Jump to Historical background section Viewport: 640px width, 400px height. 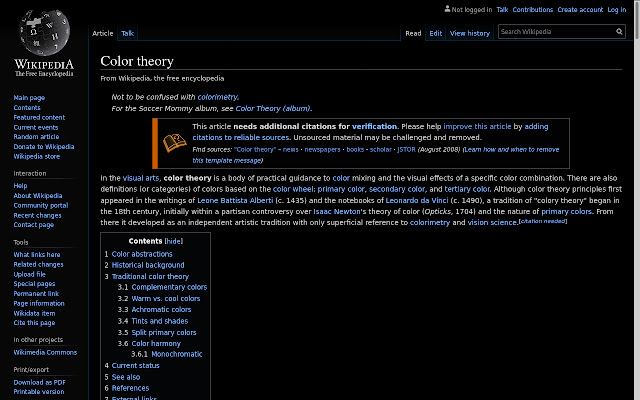pos(148,265)
